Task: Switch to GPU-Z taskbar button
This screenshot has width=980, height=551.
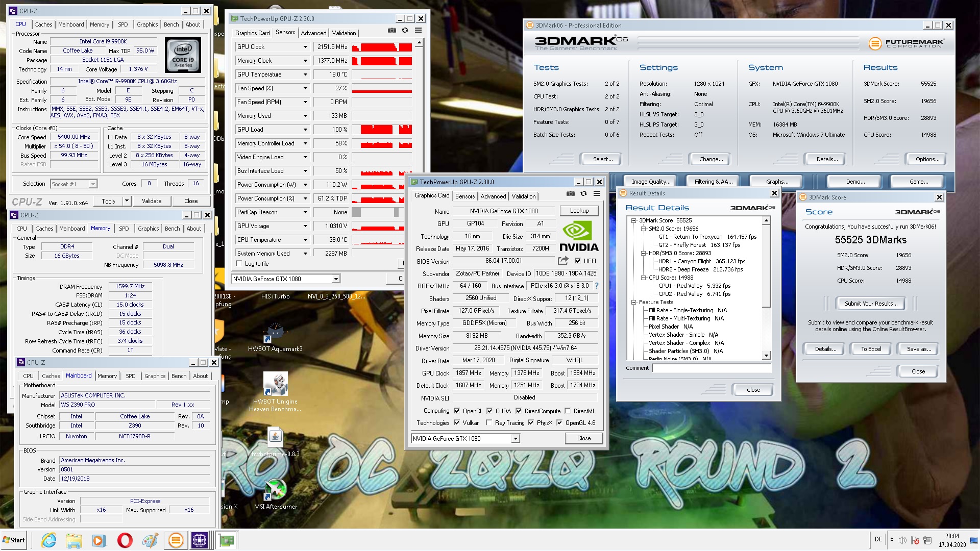Action: (227, 540)
